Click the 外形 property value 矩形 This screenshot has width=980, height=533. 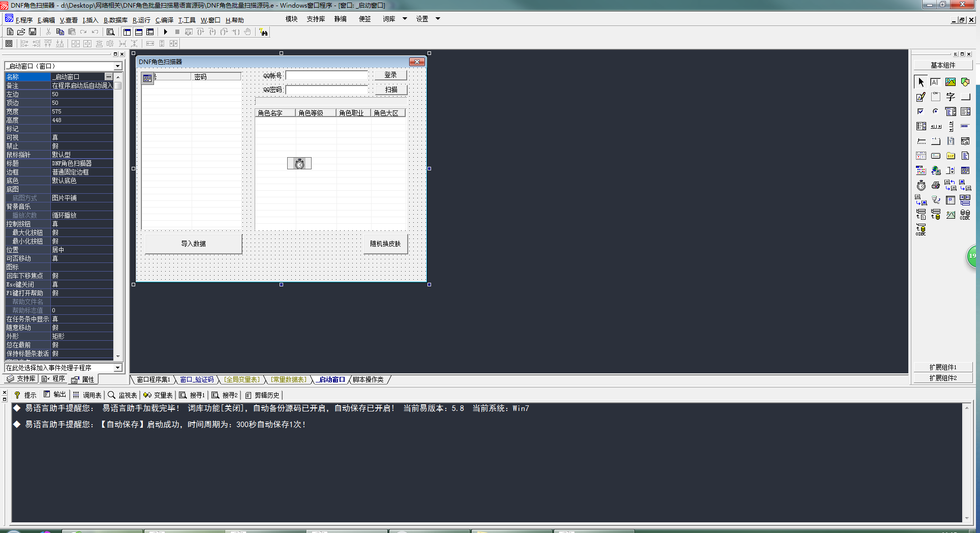tap(82, 336)
